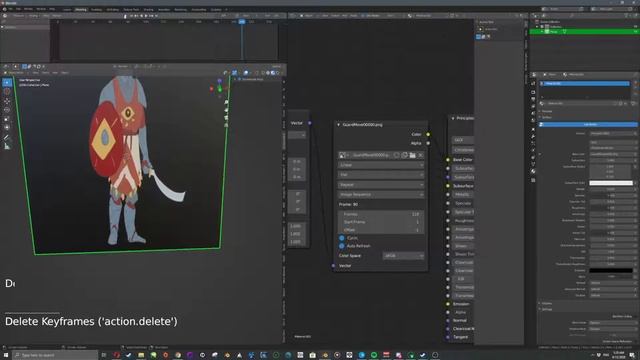
Task: Click the Frames value field in image node
Action: [381, 214]
